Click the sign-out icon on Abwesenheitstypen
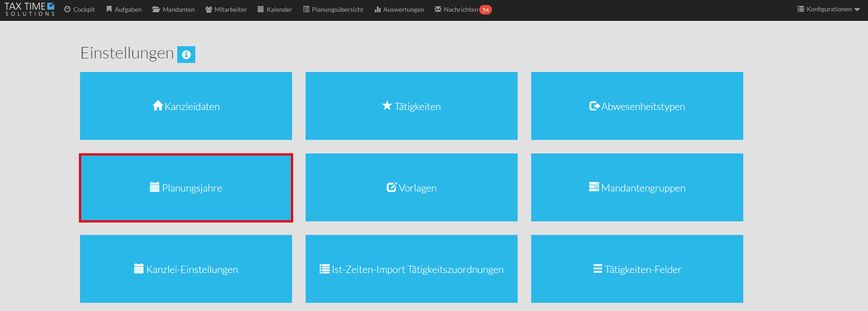The width and height of the screenshot is (868, 311). 594,106
